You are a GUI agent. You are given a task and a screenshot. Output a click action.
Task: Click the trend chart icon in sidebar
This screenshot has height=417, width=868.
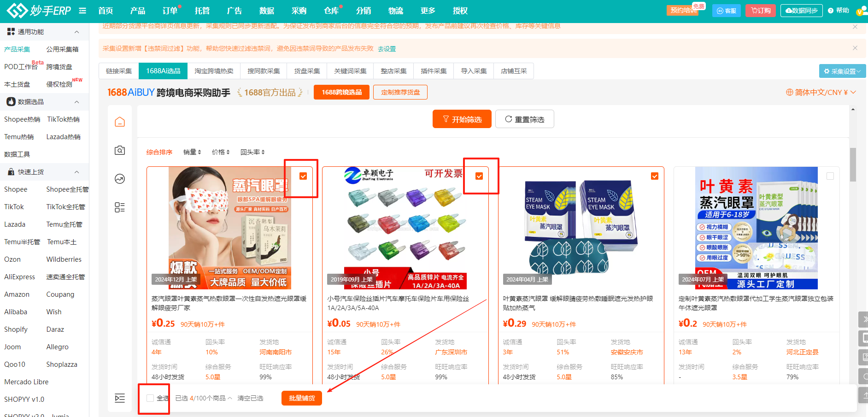[x=120, y=179]
